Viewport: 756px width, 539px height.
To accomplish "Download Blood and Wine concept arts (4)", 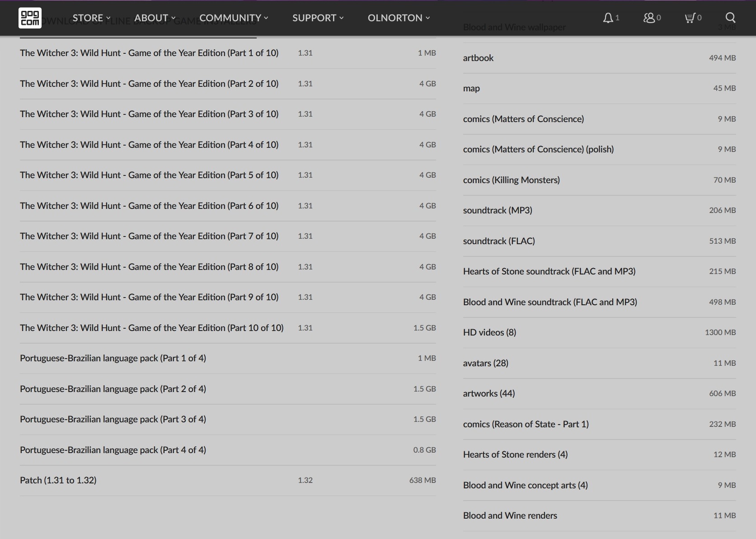I will (599, 485).
